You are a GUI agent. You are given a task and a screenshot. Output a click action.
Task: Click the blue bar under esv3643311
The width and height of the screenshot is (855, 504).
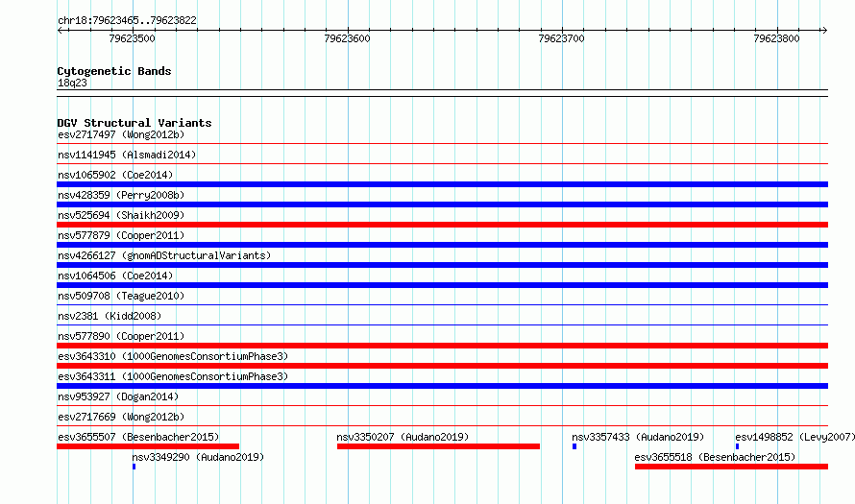pyautogui.click(x=442, y=386)
